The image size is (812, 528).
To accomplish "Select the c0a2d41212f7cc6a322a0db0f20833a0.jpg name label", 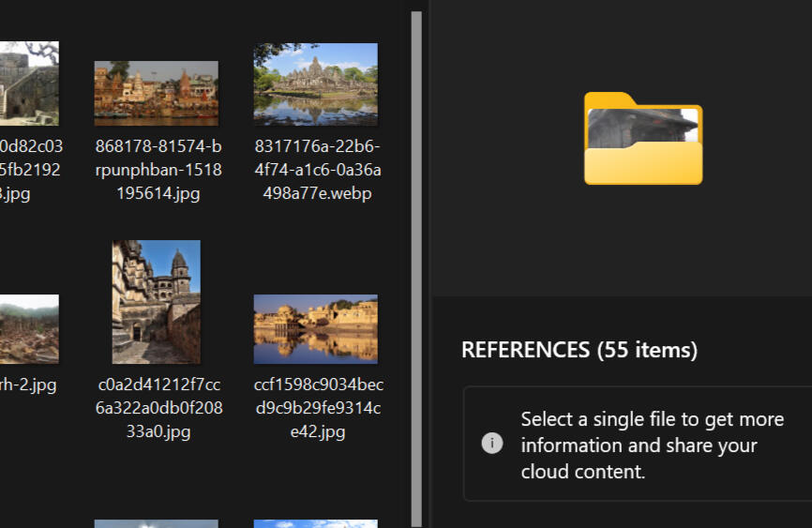I will [x=158, y=408].
